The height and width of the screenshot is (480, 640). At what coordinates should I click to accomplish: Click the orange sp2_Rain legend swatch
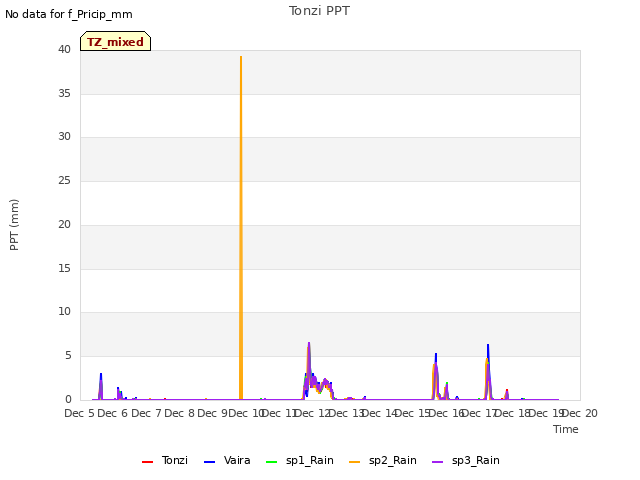(355, 462)
